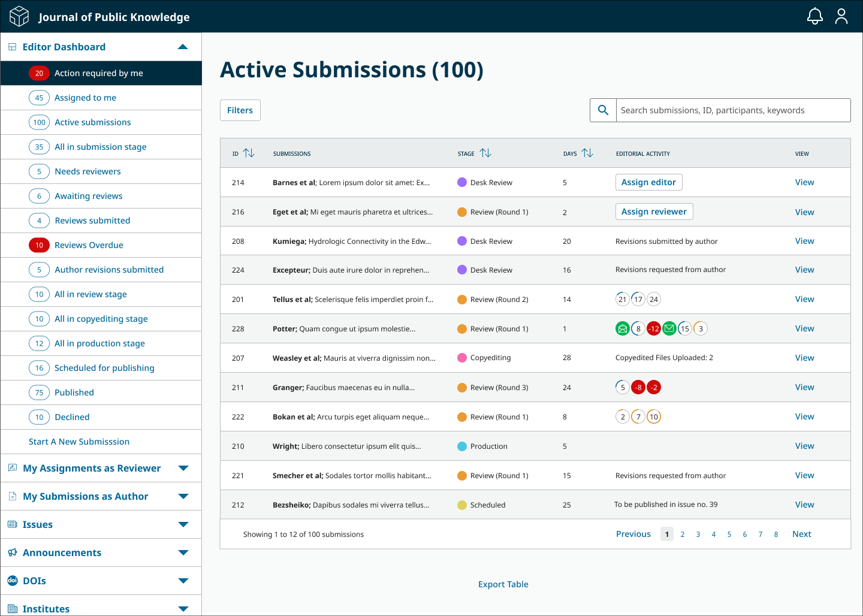Select Reviews Overdue in sidebar
This screenshot has width=863, height=616.
point(89,245)
